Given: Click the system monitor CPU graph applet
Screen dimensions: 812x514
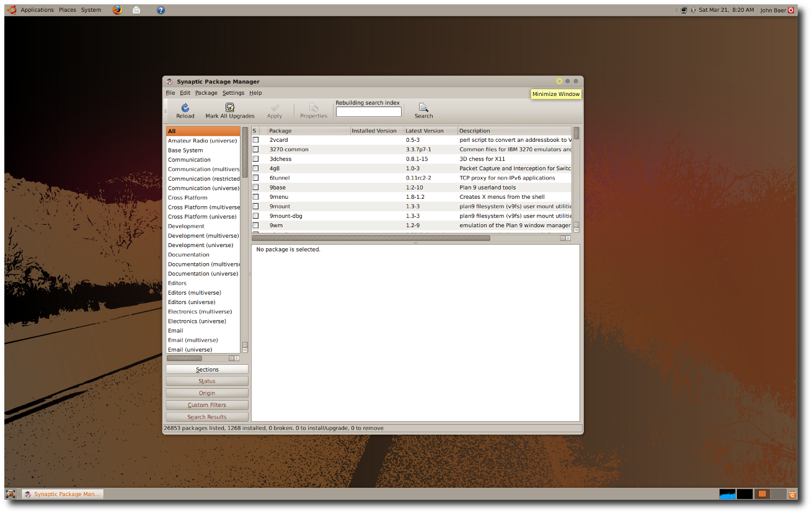Looking at the screenshot, I should tap(728, 494).
